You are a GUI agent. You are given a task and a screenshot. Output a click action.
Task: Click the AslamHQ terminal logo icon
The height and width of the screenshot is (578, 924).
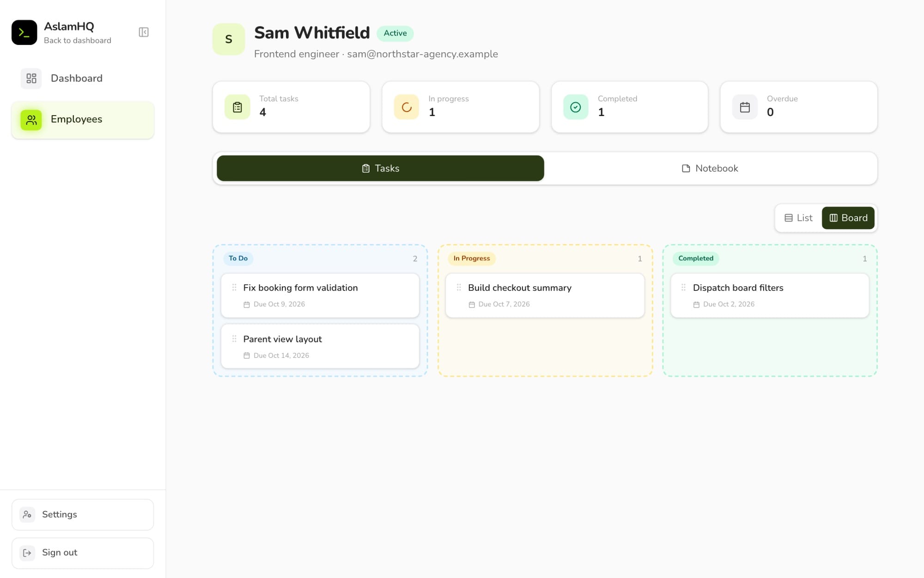[24, 32]
